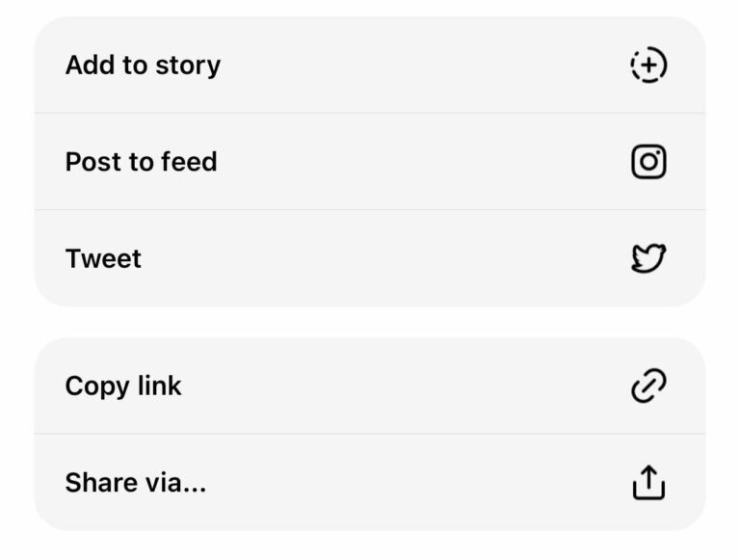Viewport: 740px width, 560px height.
Task: Click the Twitter bird icon
Action: tap(648, 258)
